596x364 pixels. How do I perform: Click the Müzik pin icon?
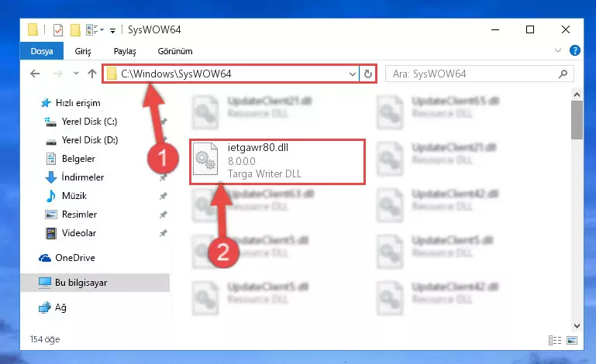click(163, 196)
